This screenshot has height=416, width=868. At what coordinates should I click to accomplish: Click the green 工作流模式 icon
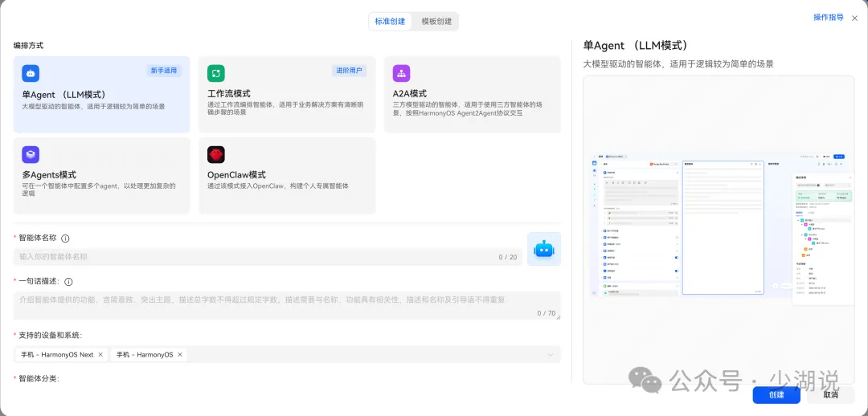pyautogui.click(x=216, y=73)
